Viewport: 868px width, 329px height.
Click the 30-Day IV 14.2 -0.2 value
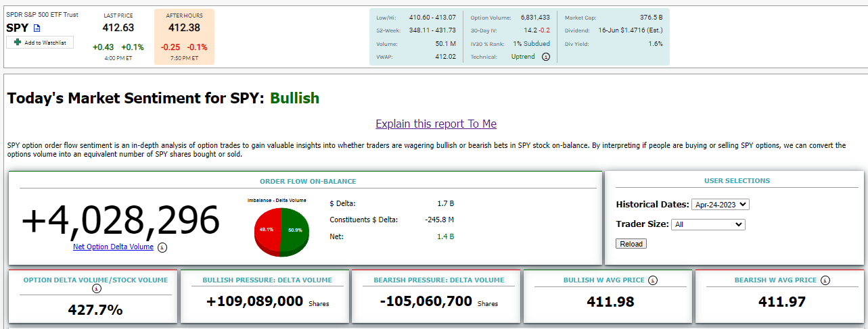pyautogui.click(x=536, y=30)
